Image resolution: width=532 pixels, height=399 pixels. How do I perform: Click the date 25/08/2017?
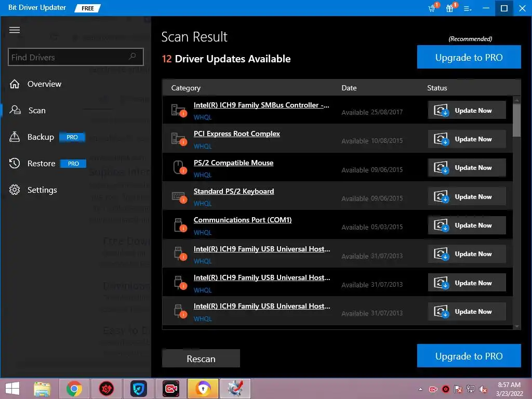[x=387, y=112]
